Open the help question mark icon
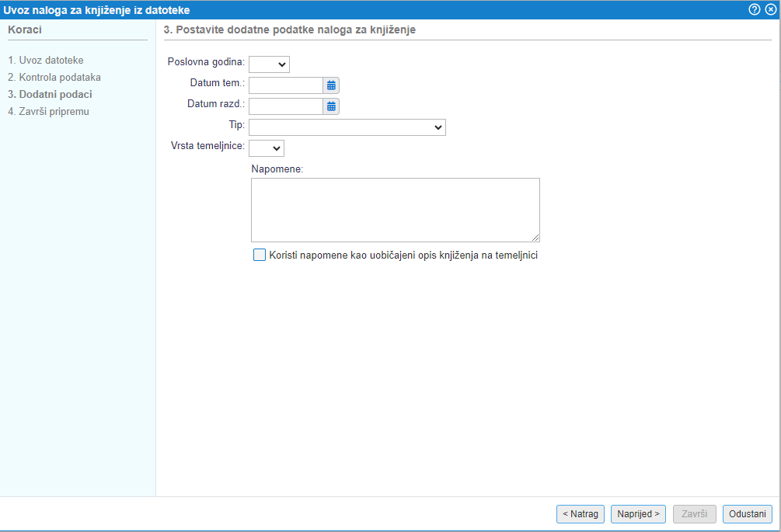Image resolution: width=781 pixels, height=532 pixels. (754, 9)
